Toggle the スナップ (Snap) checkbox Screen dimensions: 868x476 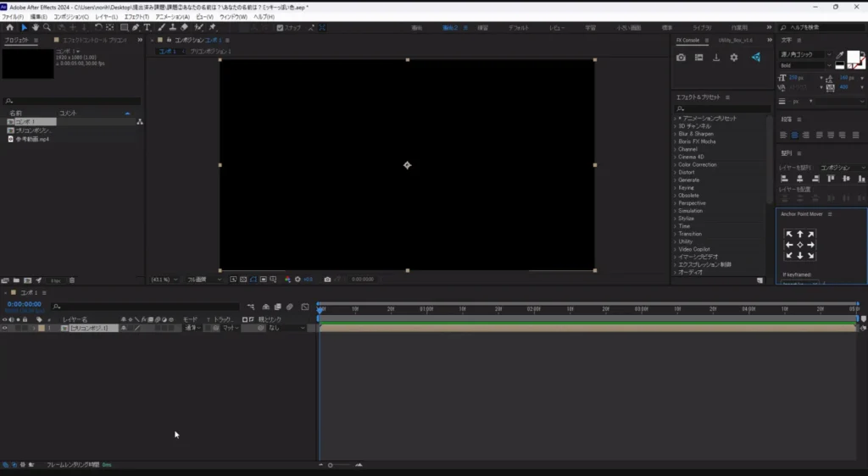click(281, 28)
